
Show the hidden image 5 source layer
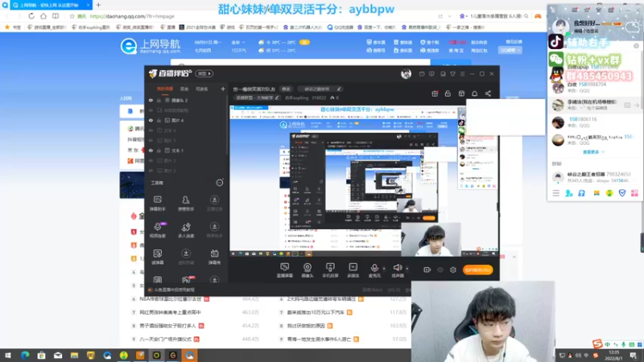click(151, 140)
